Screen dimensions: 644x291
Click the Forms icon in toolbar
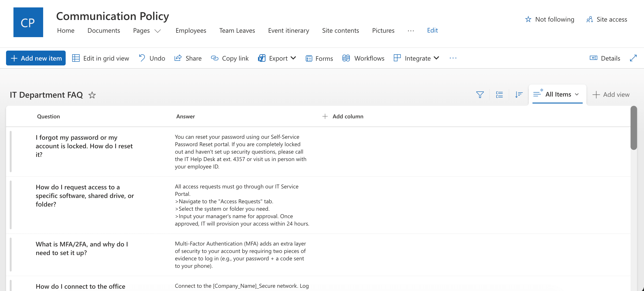[309, 58]
